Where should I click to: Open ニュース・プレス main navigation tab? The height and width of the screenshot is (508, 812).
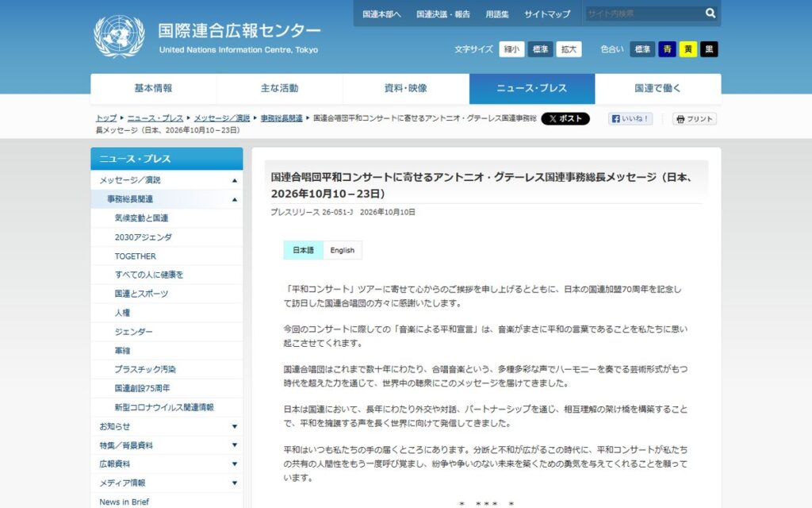pyautogui.click(x=532, y=89)
